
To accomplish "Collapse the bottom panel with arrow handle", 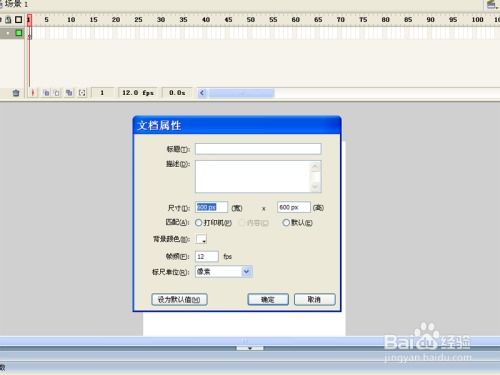I will (x=250, y=348).
